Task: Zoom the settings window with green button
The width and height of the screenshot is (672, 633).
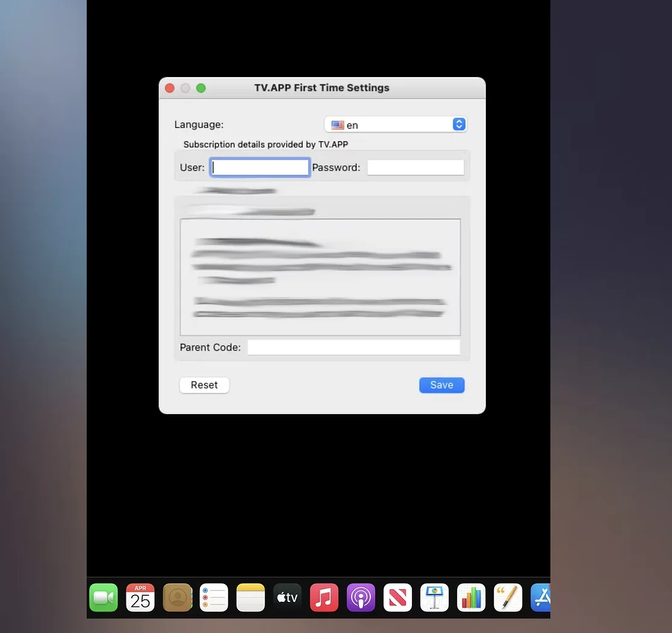Action: pos(201,88)
